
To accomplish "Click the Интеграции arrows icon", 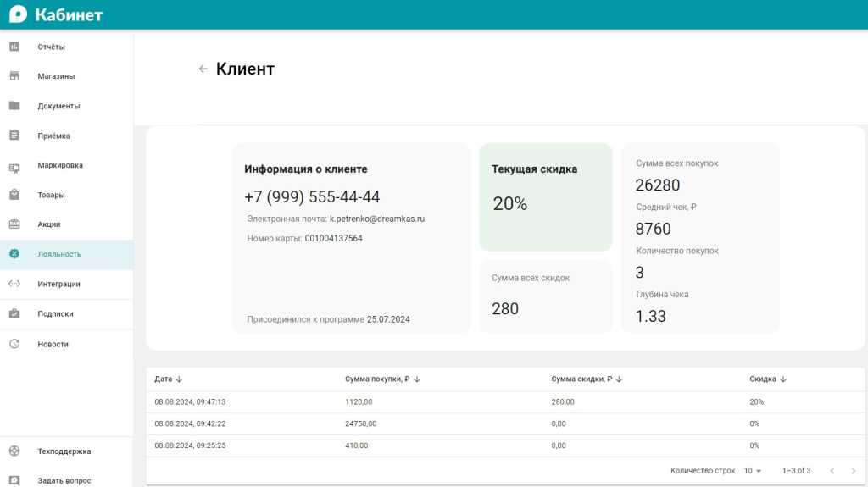I will pyautogui.click(x=14, y=284).
